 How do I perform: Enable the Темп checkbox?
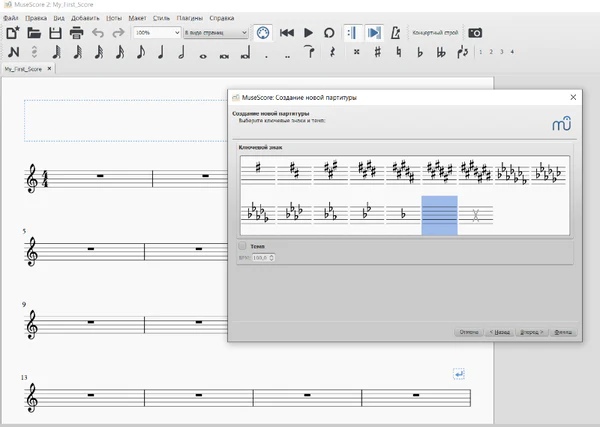point(242,246)
